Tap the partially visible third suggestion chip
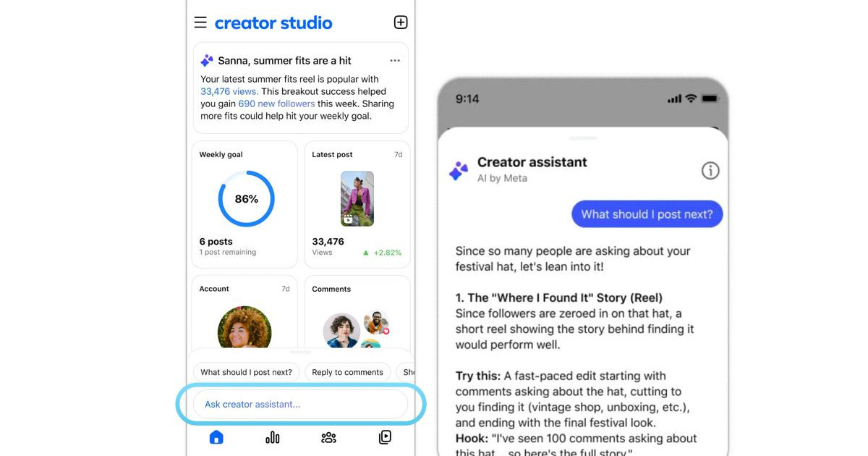 [x=406, y=372]
